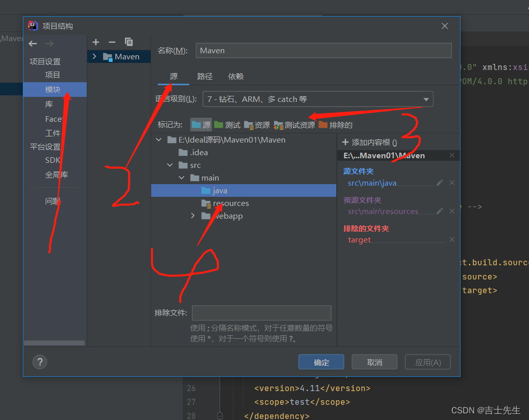Collapse the main folder
This screenshot has height=420, width=529.
(x=182, y=178)
